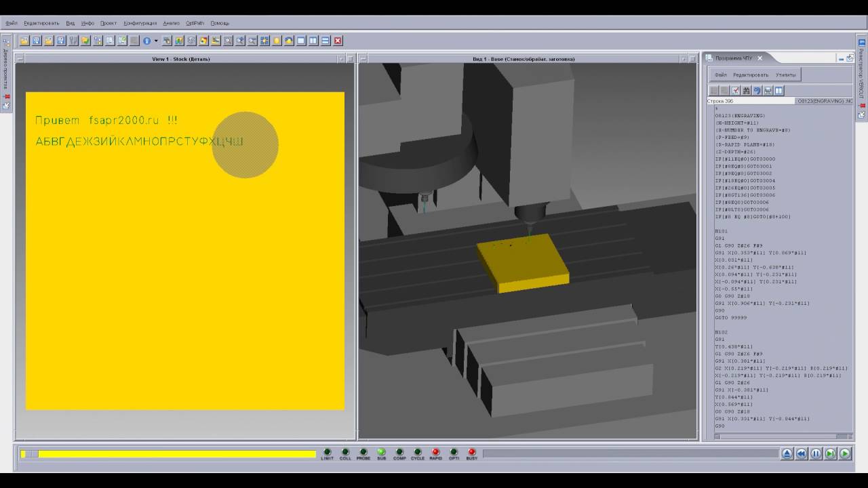This screenshot has height=488, width=868.
Task: Click the Info (blue i) toolbar icon
Action: 146,41
